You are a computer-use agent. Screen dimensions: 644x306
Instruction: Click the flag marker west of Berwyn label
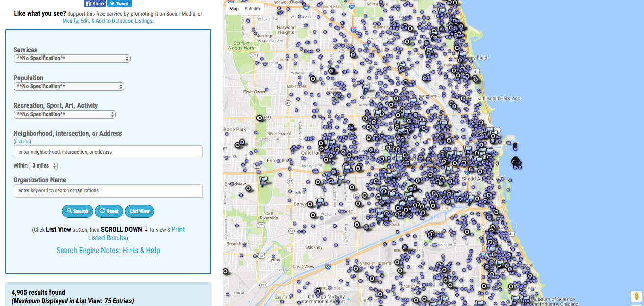320,203
